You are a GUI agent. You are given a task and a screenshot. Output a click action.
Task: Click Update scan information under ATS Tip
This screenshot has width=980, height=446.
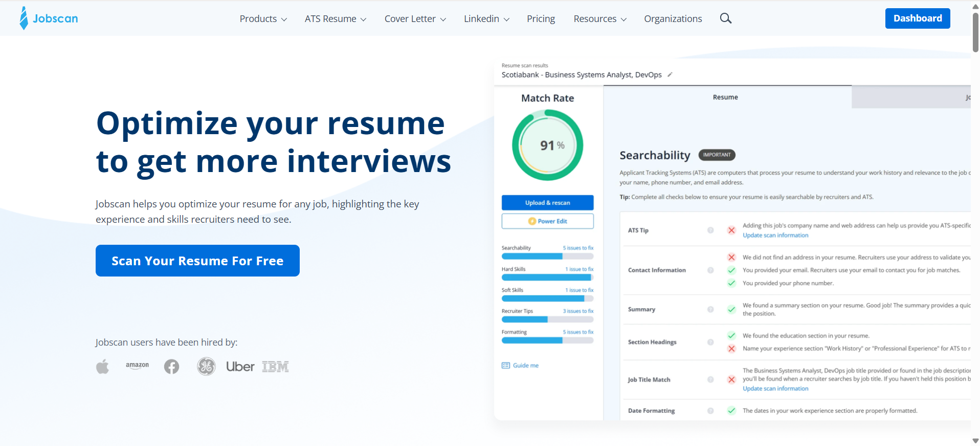pyautogui.click(x=775, y=236)
